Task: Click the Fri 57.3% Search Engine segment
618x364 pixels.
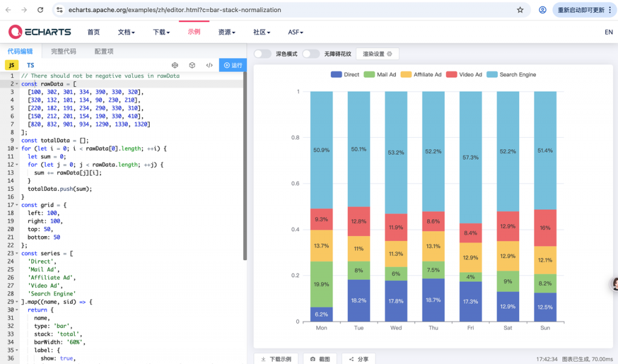Action: coord(471,158)
